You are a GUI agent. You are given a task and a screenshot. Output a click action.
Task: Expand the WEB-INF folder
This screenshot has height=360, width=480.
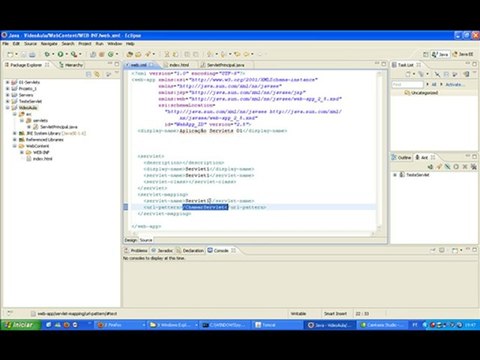click(x=22, y=152)
